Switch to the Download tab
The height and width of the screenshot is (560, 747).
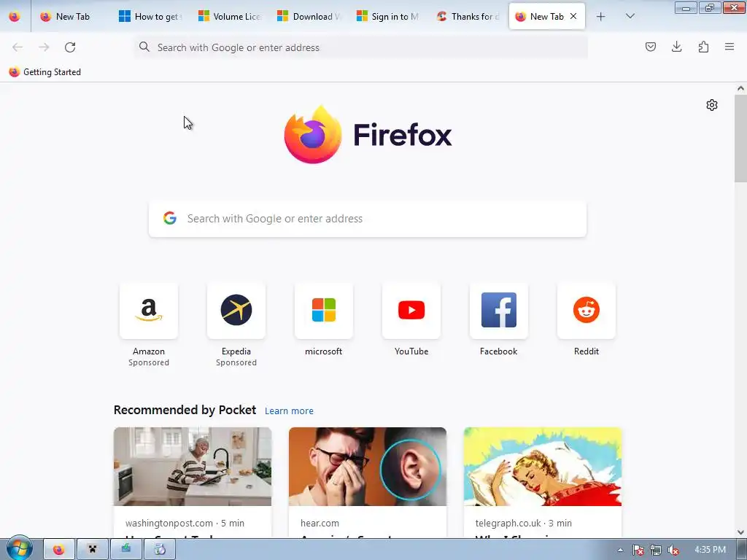(x=309, y=16)
